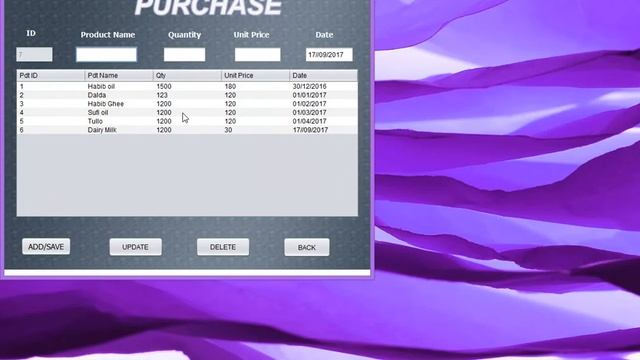Focus the Quantity input field
This screenshot has width=640, height=360.
[x=184, y=55]
